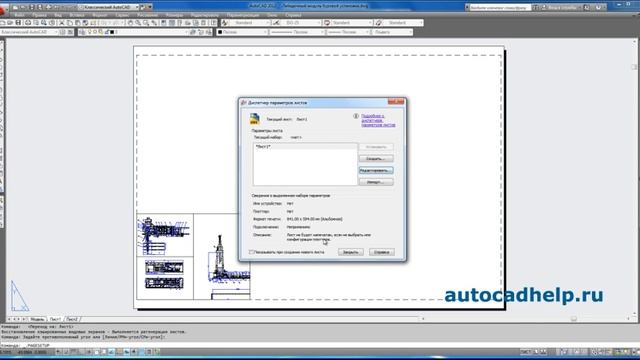
Task: Click the last-layout-tab navigation arrow
Action: point(25,319)
